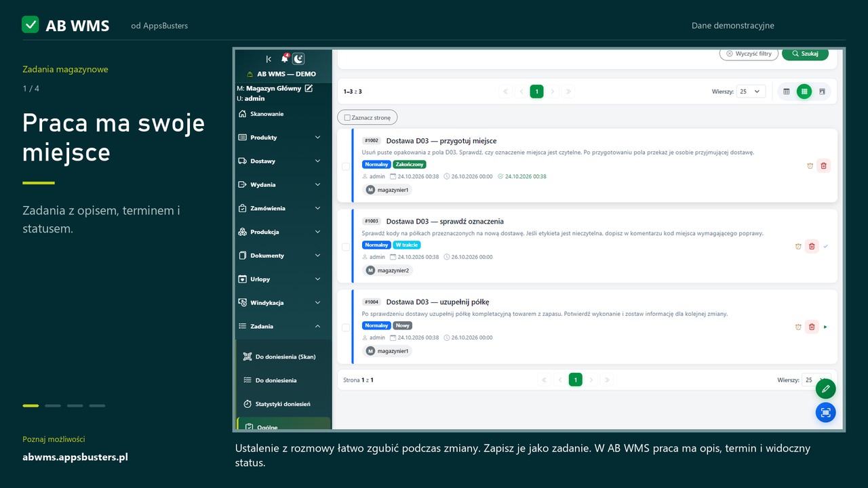This screenshot has height=488, width=868.
Task: Click the abwms.appsbusters.pl link
Action: click(x=75, y=457)
